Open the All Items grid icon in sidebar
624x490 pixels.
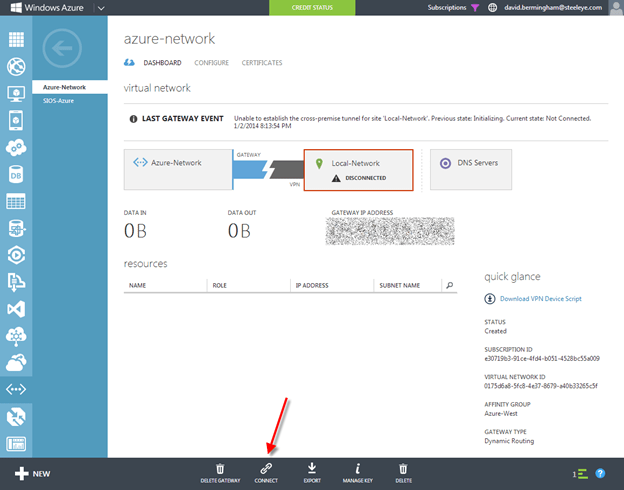click(16, 41)
